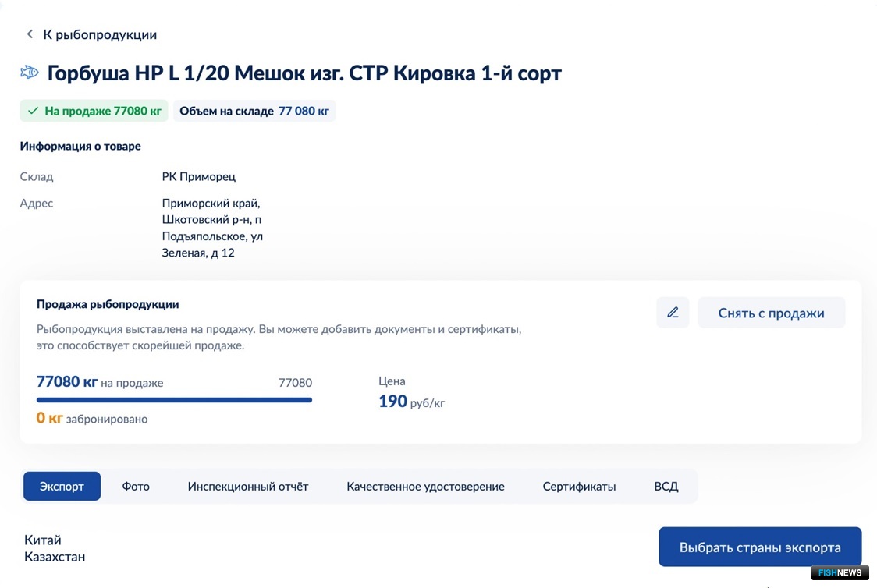Switch to the Фото tab

click(x=136, y=487)
